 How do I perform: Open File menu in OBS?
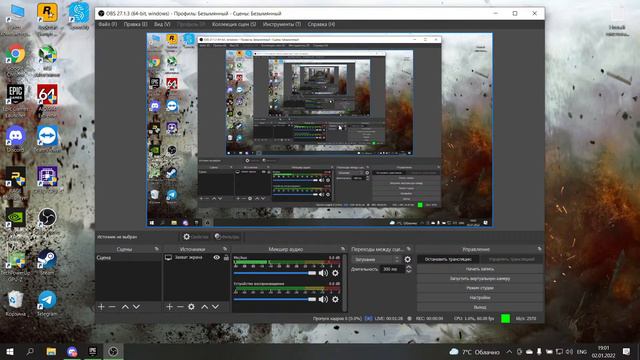tap(107, 24)
